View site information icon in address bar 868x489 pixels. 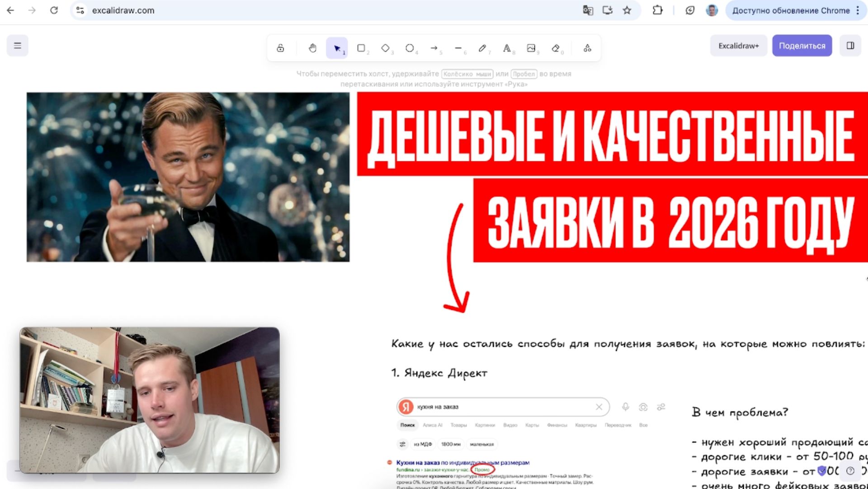80,10
